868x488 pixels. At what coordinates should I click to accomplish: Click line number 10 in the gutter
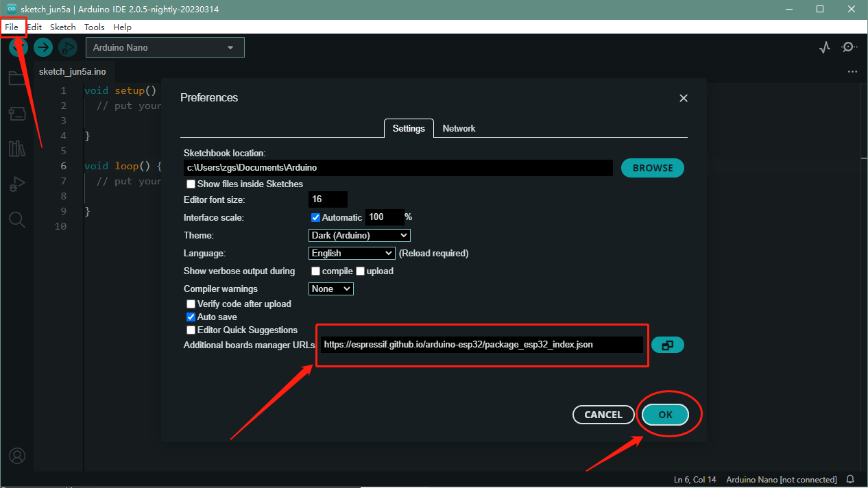pos(61,226)
